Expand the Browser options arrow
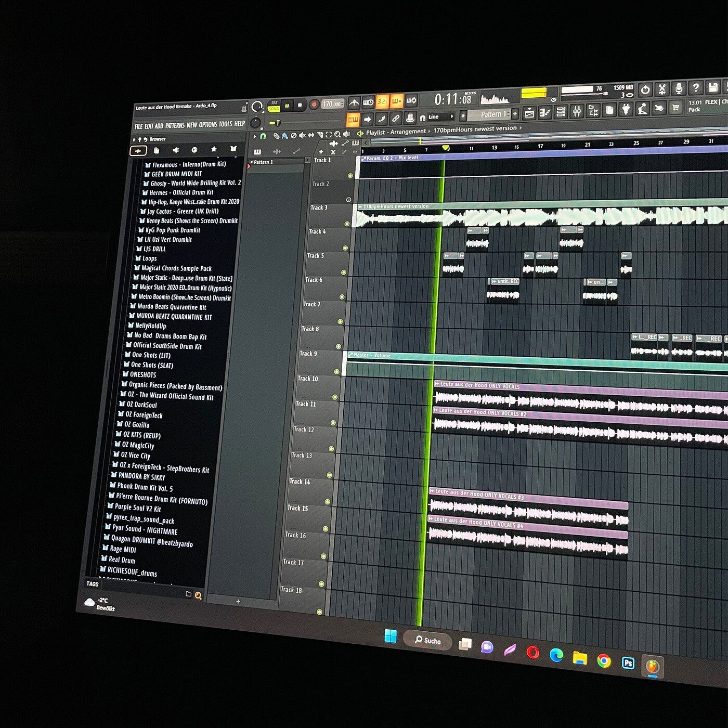728x728 pixels. click(134, 140)
